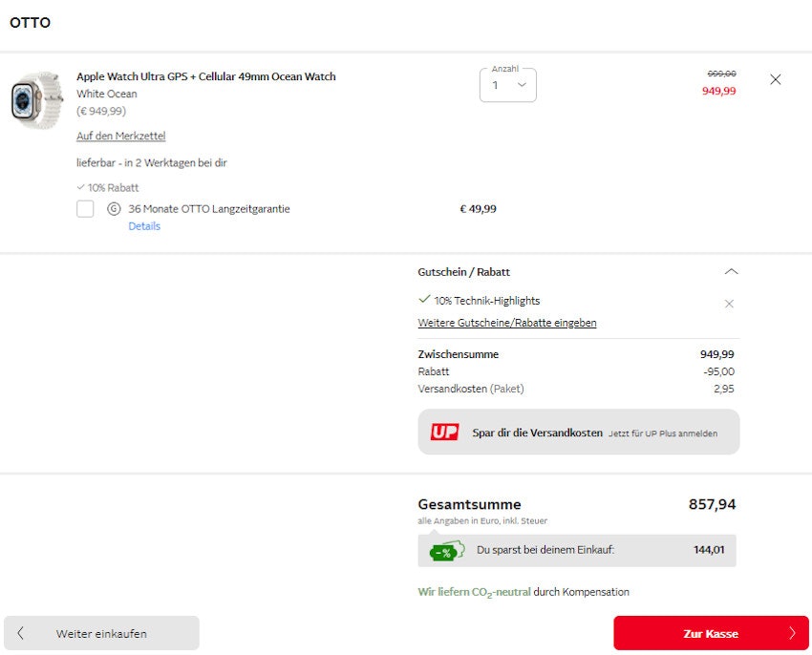Click the Gutschein / Rabatt heading
812x655 pixels.
pyautogui.click(x=463, y=272)
